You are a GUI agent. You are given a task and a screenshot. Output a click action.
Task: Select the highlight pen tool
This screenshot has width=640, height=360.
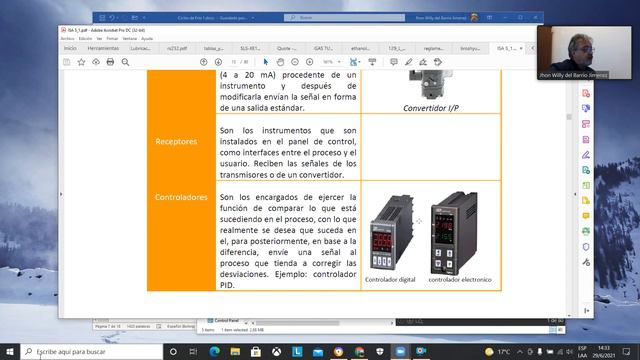(409, 62)
